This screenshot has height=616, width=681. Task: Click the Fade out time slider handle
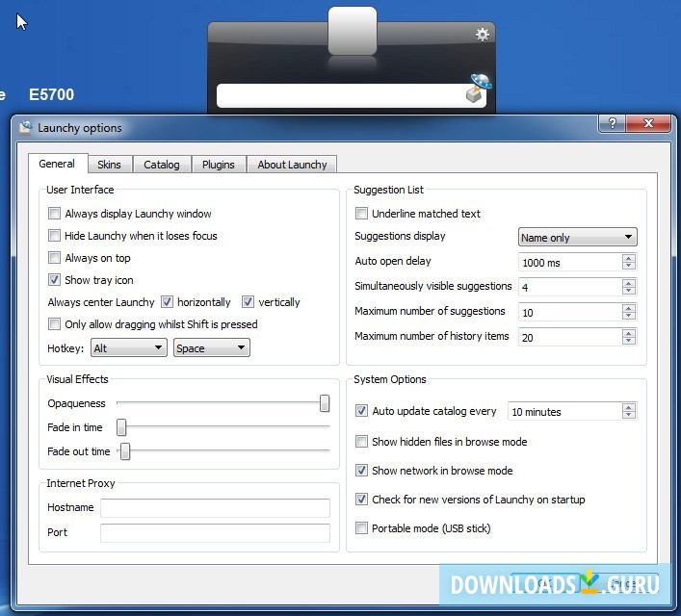[125, 451]
